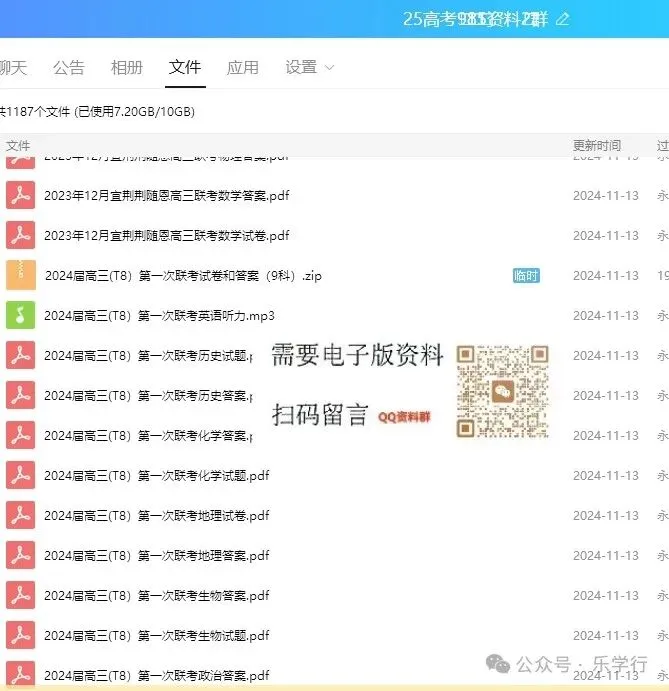Click PDF icon of 第一次联考政治答案
This screenshot has height=691, width=669.
tap(20, 674)
